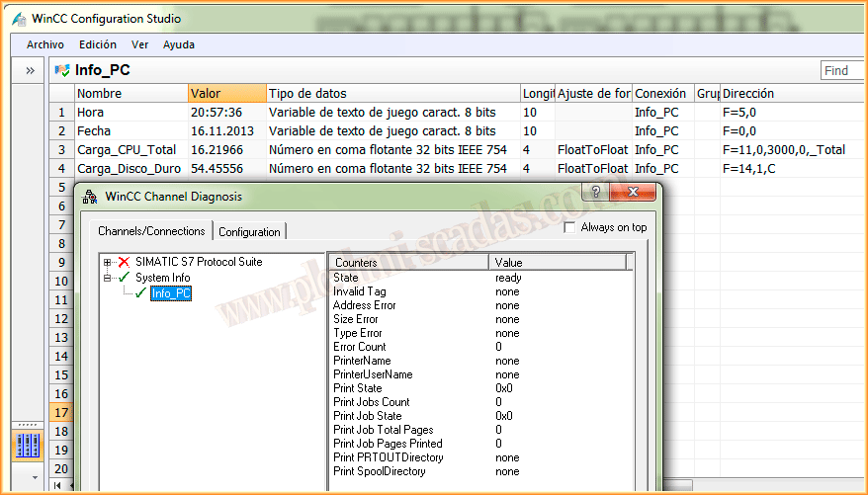Click the WinCC Configuration Studio window icon
This screenshot has height=495, width=868.
(18, 19)
